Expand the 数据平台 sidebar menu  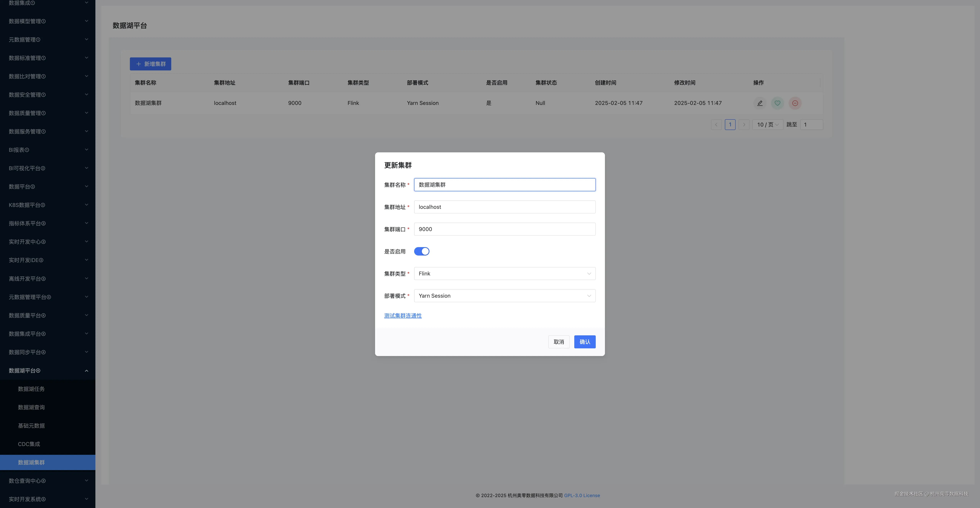coord(48,187)
